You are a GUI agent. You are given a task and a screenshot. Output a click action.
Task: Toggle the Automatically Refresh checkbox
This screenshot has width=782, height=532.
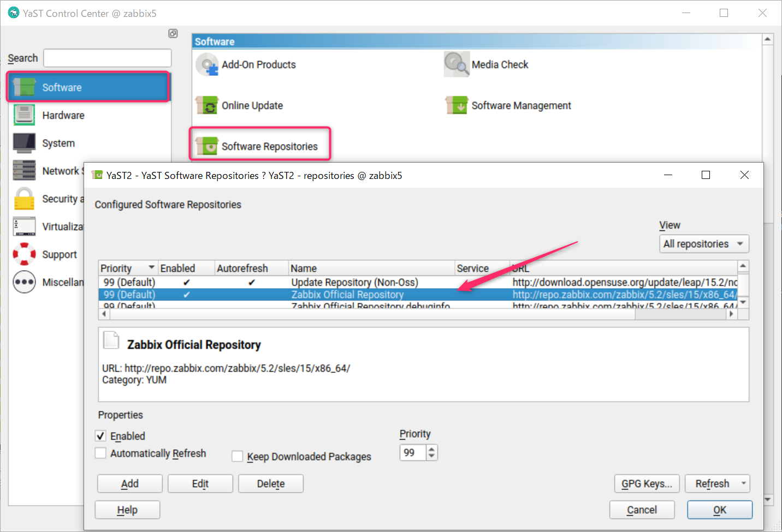pos(100,453)
